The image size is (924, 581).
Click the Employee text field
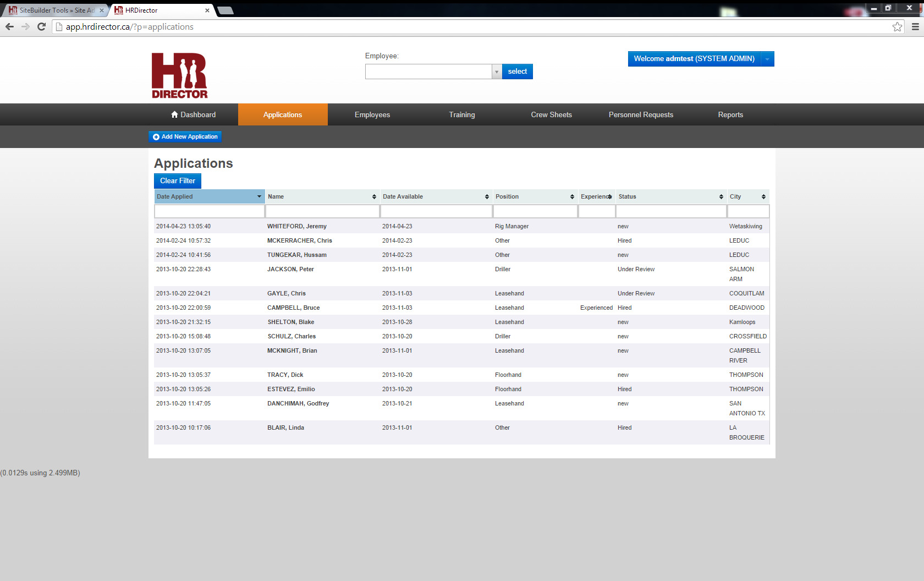[x=428, y=72]
